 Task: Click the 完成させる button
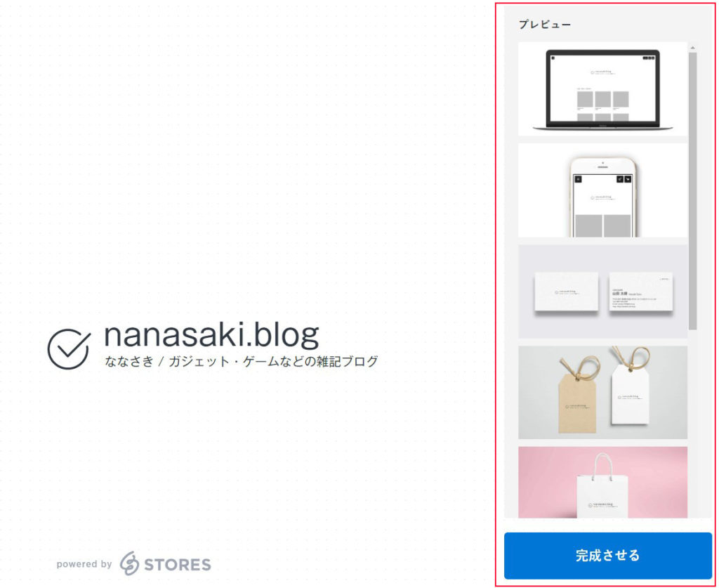pos(607,556)
